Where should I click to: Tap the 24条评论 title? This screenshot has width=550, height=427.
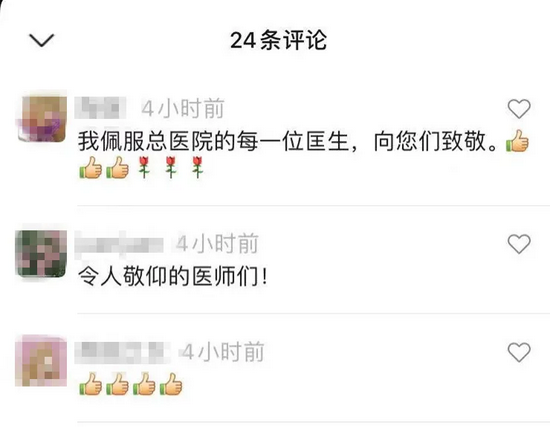click(278, 40)
